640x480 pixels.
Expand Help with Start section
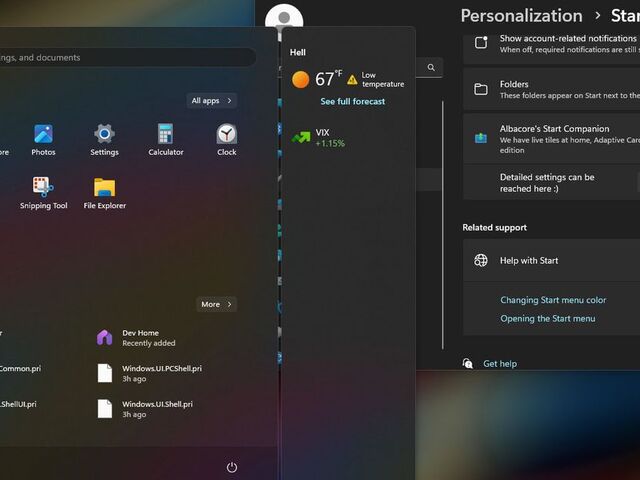pyautogui.click(x=551, y=260)
